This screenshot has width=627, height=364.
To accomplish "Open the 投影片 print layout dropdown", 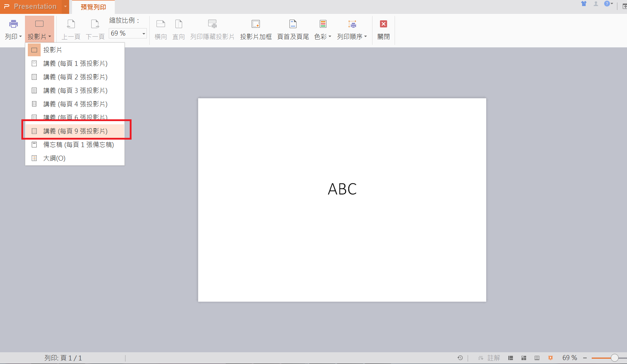I will (x=39, y=30).
